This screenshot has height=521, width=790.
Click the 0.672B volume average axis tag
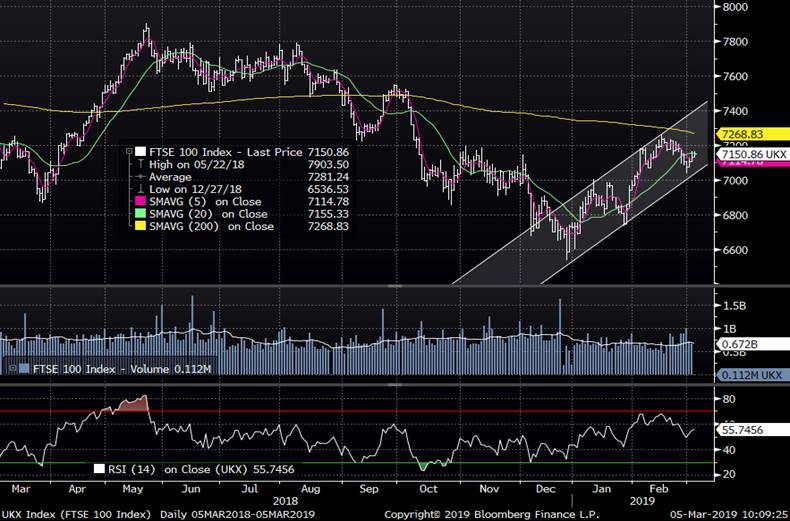coord(753,345)
